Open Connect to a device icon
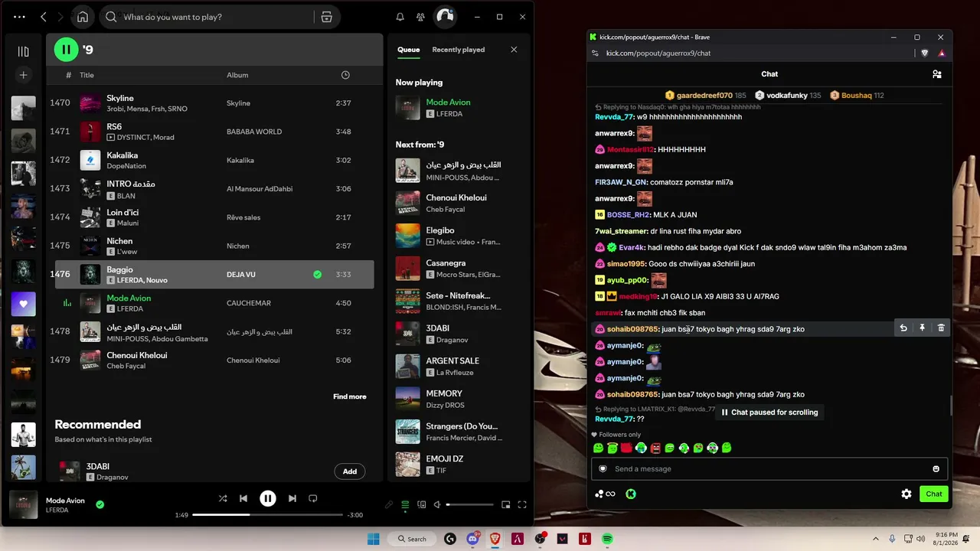 pos(421,504)
